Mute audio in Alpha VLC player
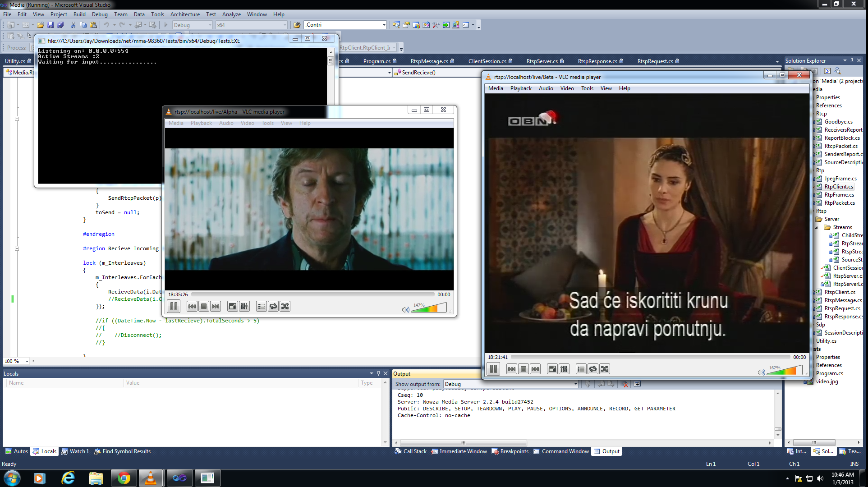 (x=405, y=309)
